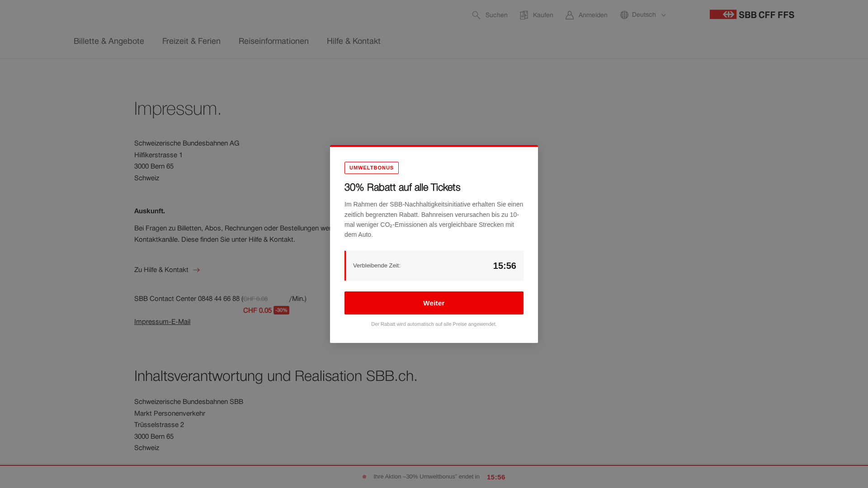
Task: Click the UMWELTBONUS badge in popup
Action: tap(372, 168)
